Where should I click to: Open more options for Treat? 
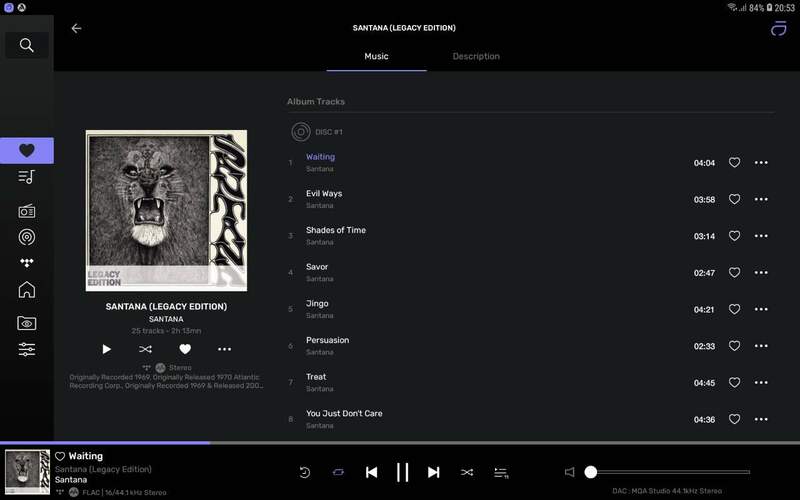tap(761, 383)
